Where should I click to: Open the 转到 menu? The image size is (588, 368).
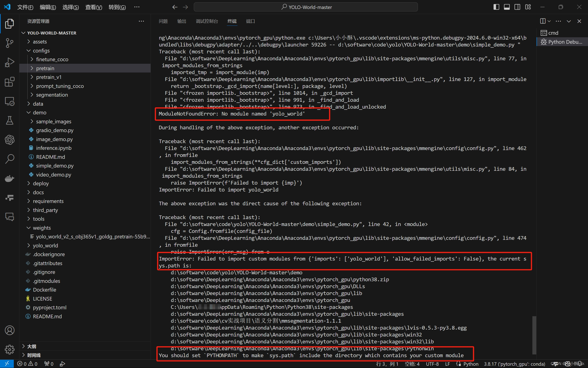tap(117, 7)
